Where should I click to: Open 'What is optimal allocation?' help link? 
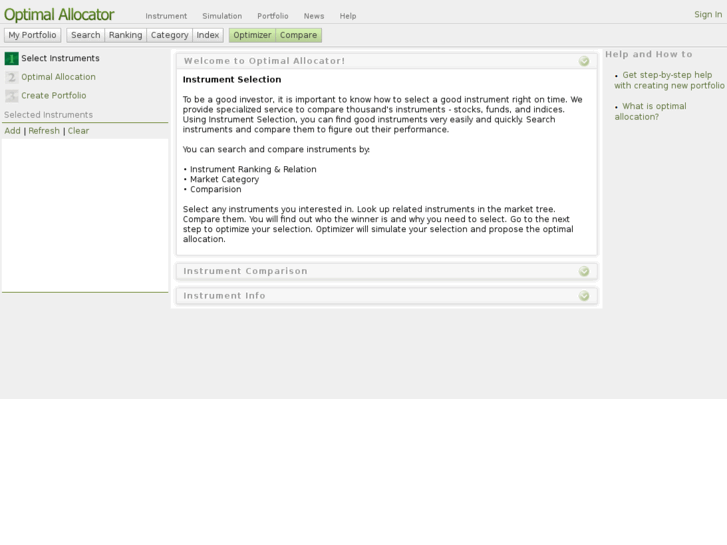(650, 111)
